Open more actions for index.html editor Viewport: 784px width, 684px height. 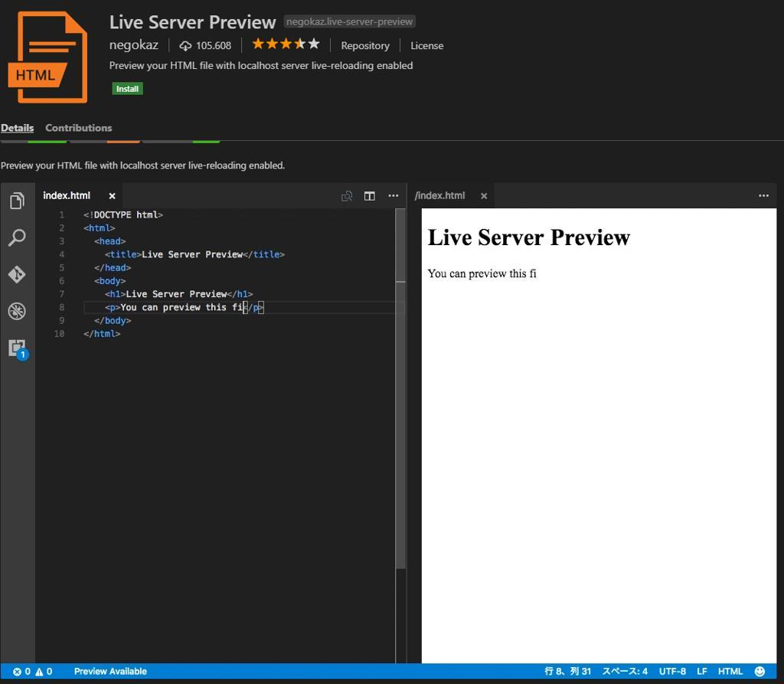393,195
